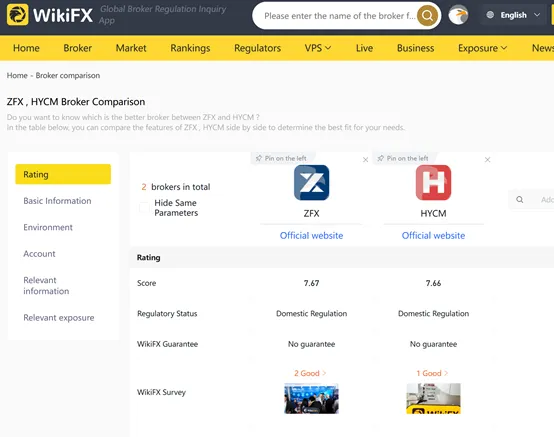Open the Rankings menu item
Screen dimensions: 554x437
coord(190,48)
